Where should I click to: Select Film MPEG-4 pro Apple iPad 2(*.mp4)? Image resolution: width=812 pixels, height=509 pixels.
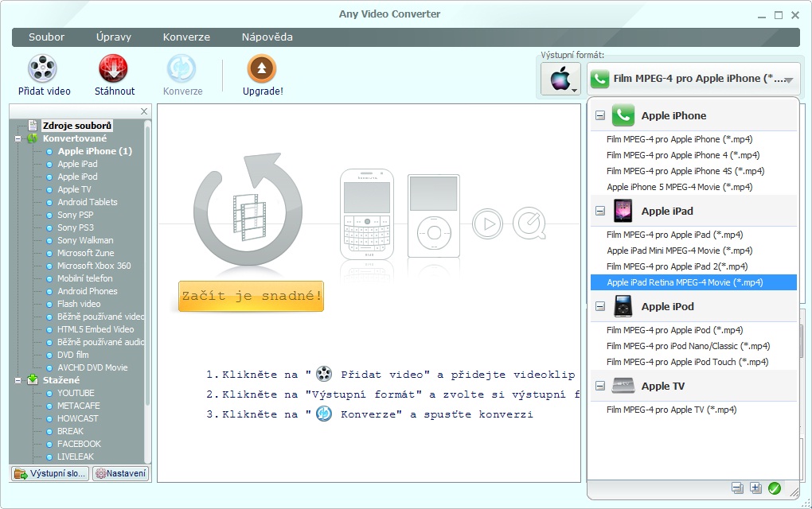pyautogui.click(x=677, y=267)
